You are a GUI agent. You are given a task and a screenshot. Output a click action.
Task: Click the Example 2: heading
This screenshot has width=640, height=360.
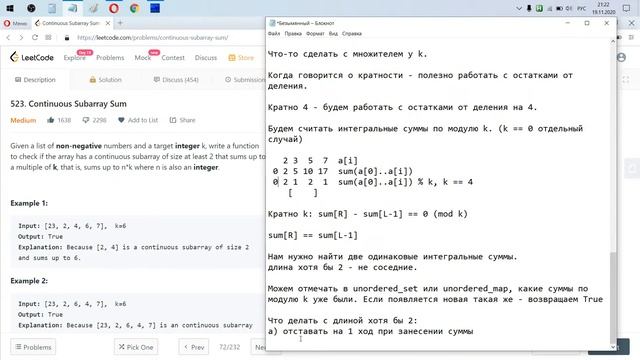point(29,281)
